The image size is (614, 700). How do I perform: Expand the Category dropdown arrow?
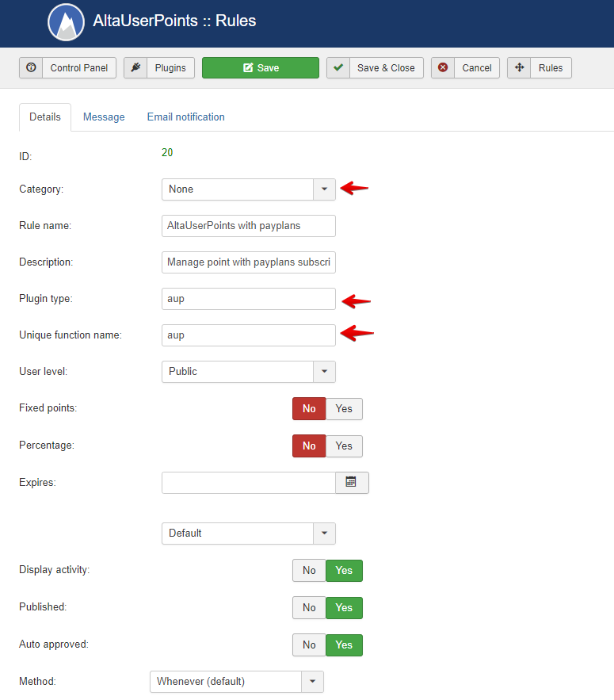point(324,189)
